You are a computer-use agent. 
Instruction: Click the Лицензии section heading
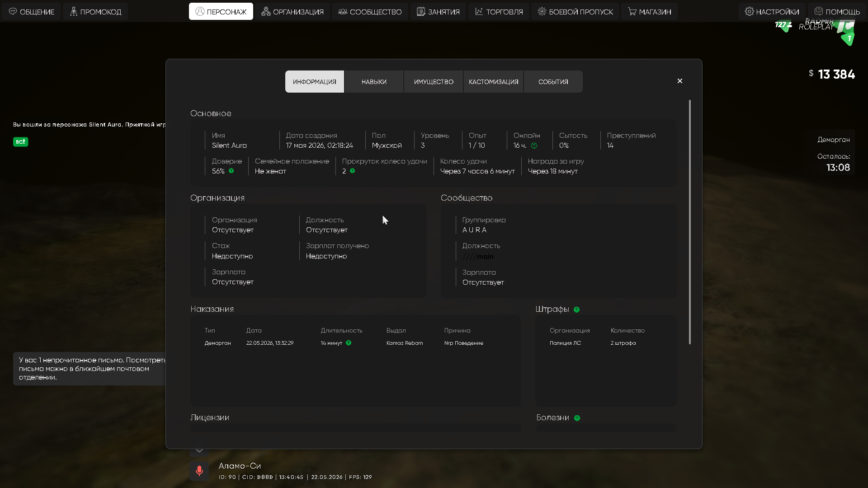pos(210,418)
